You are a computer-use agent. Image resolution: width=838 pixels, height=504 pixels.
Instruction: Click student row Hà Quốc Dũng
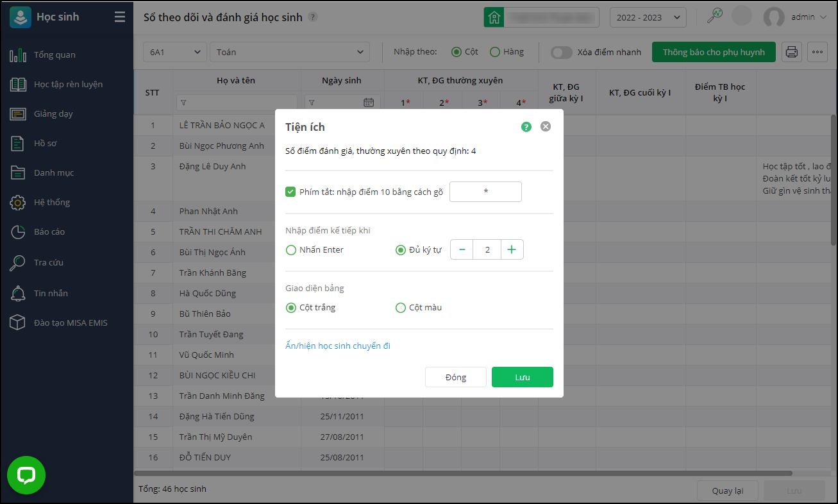point(208,294)
